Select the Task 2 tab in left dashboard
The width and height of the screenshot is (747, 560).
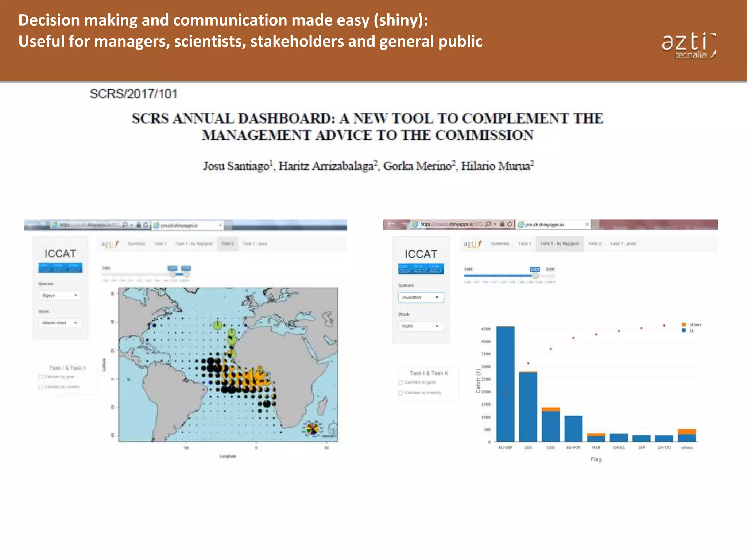coord(228,244)
